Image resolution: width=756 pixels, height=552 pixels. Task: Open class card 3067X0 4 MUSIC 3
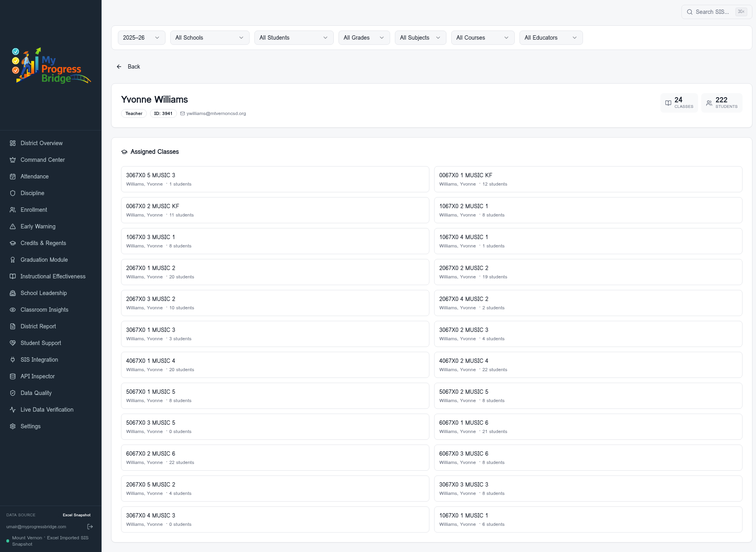(x=275, y=519)
